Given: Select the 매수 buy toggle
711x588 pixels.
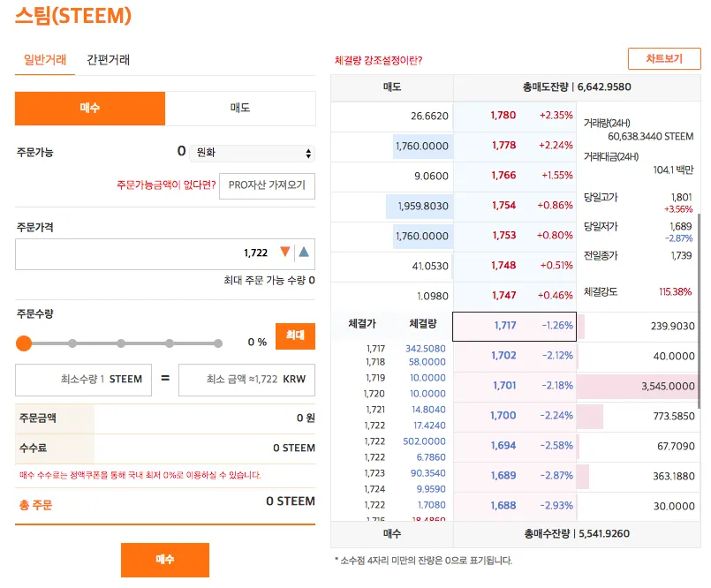Looking at the screenshot, I should [90, 108].
